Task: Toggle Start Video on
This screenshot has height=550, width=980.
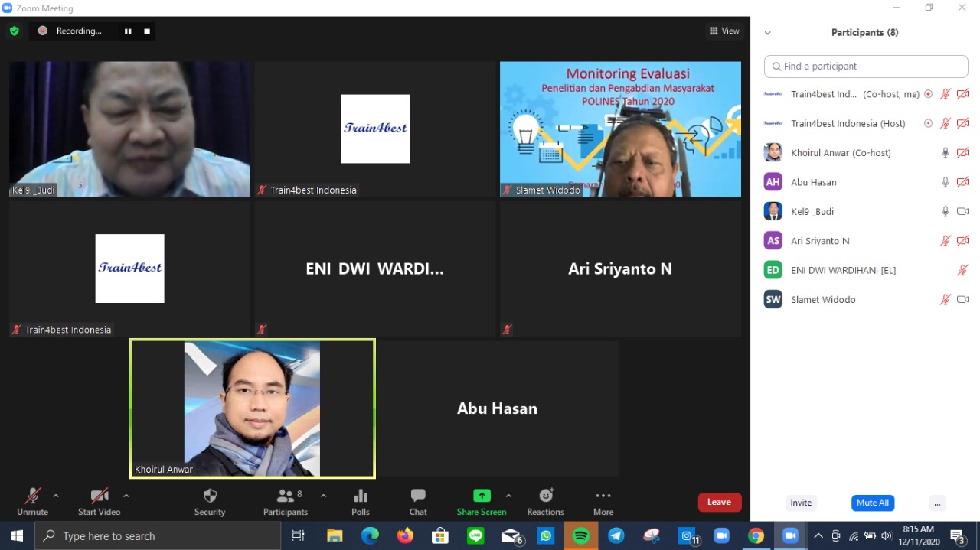Action: point(99,496)
